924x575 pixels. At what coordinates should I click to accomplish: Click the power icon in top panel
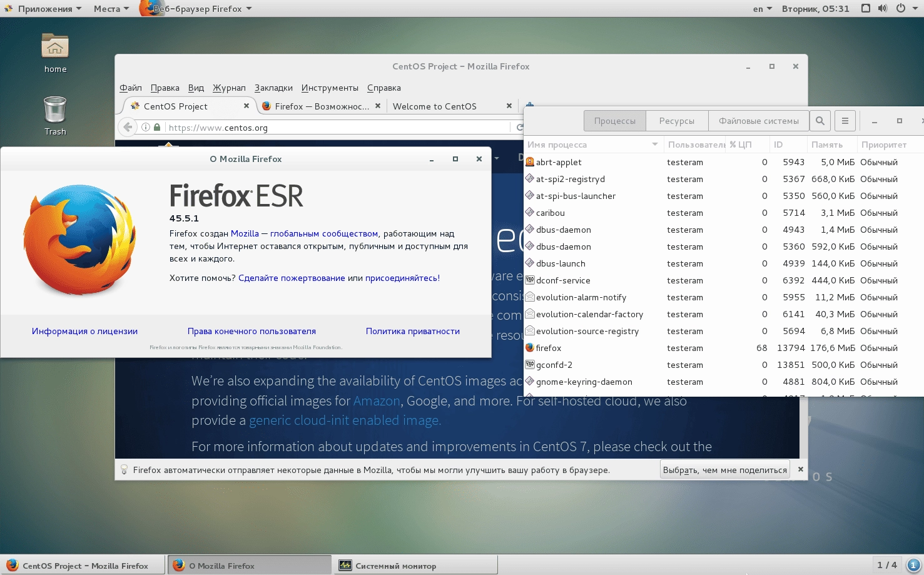[900, 9]
